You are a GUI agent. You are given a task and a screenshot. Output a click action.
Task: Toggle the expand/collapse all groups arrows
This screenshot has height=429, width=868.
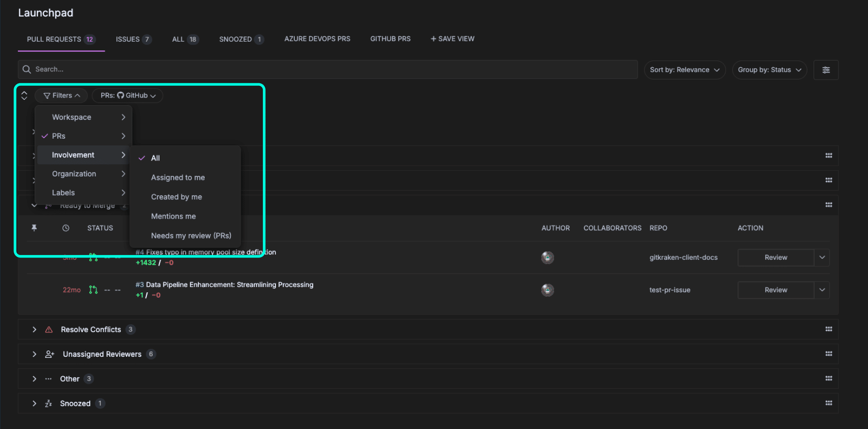(x=24, y=95)
